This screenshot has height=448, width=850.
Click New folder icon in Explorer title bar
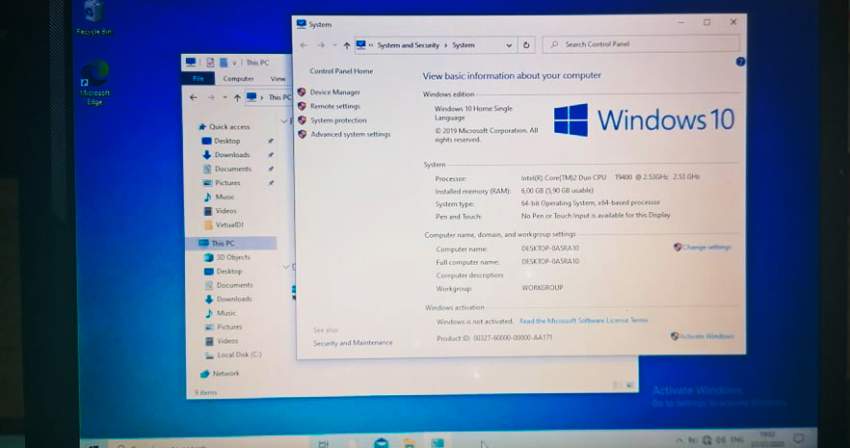tap(223, 62)
